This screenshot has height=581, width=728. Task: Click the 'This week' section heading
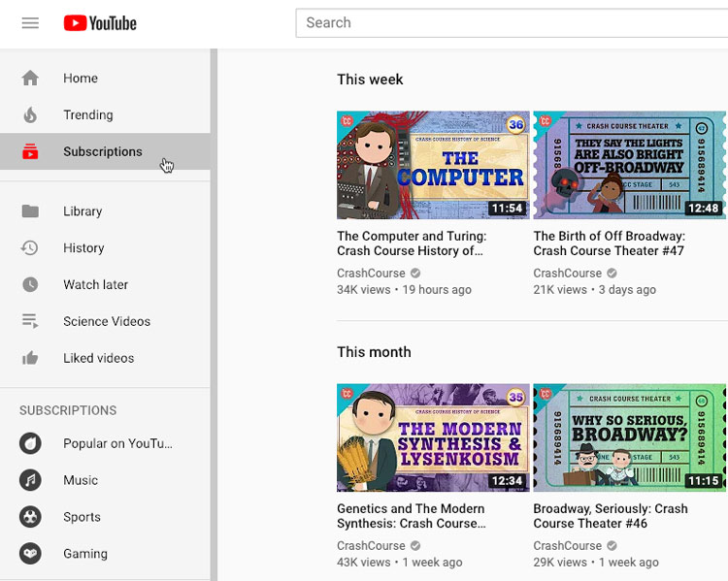pos(370,80)
